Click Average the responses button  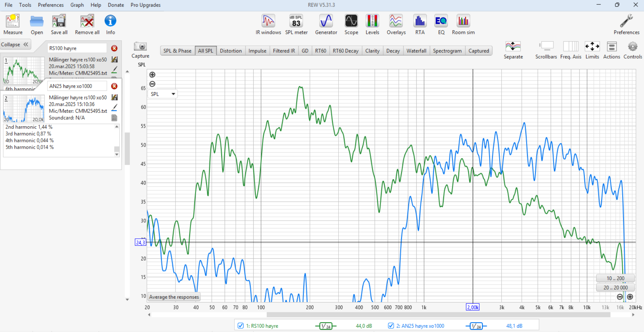(174, 297)
